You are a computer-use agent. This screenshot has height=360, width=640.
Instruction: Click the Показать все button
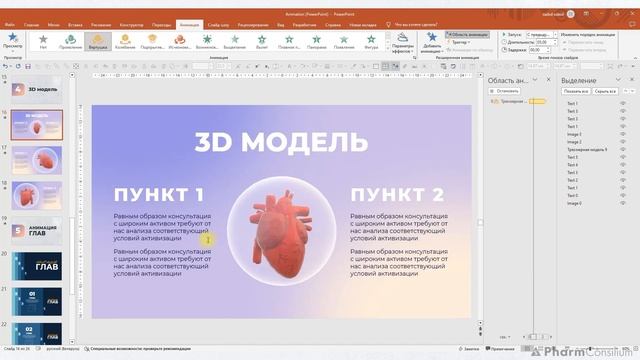[576, 91]
